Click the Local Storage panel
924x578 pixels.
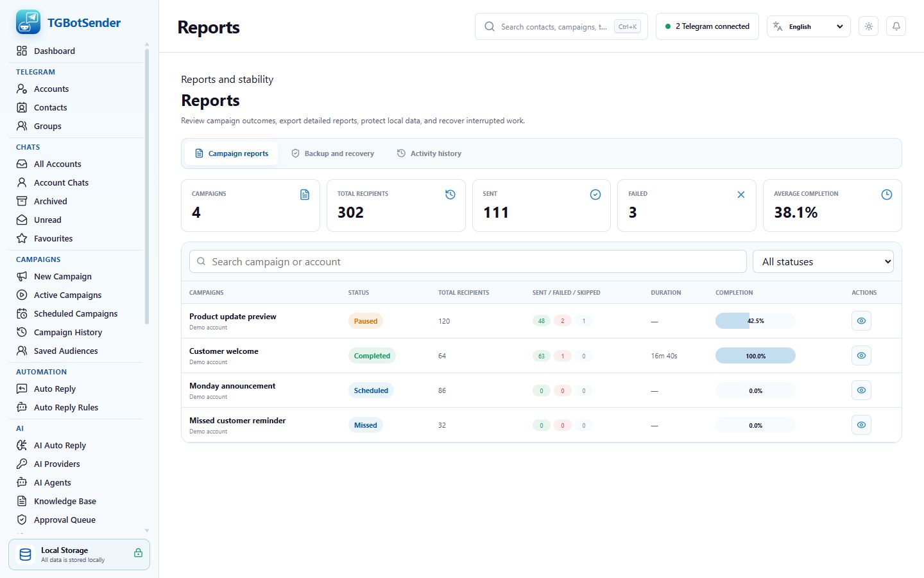click(x=79, y=554)
